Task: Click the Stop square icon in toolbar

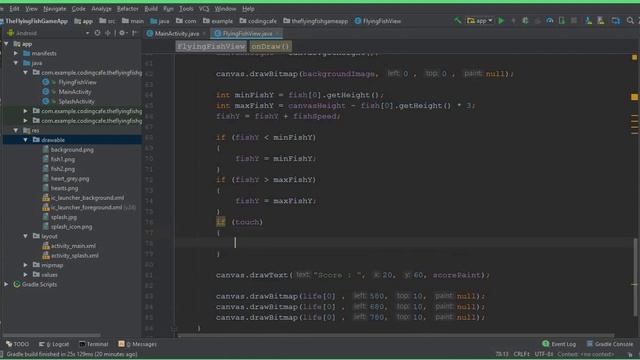Action: click(x=573, y=21)
